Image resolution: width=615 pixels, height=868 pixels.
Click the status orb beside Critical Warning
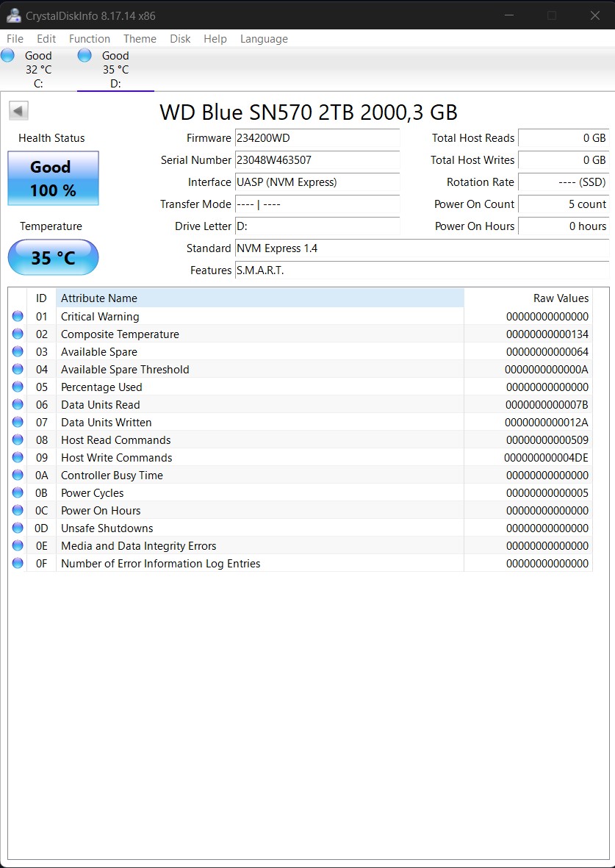[x=18, y=317]
